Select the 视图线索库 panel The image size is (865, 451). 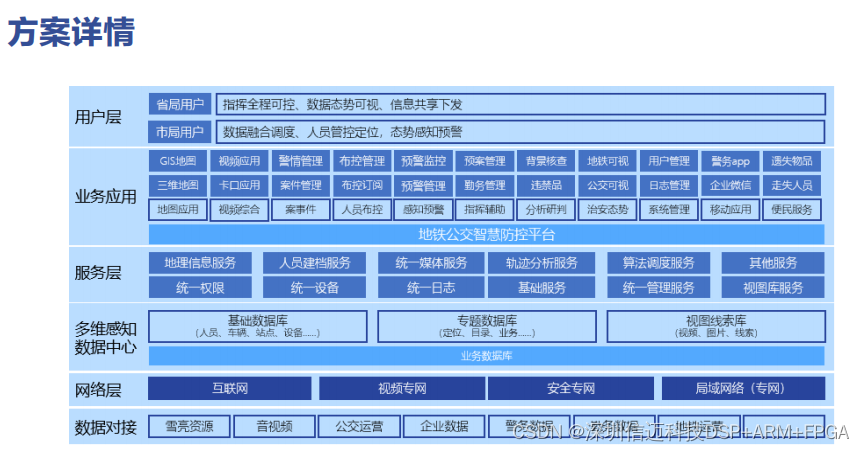(x=715, y=326)
